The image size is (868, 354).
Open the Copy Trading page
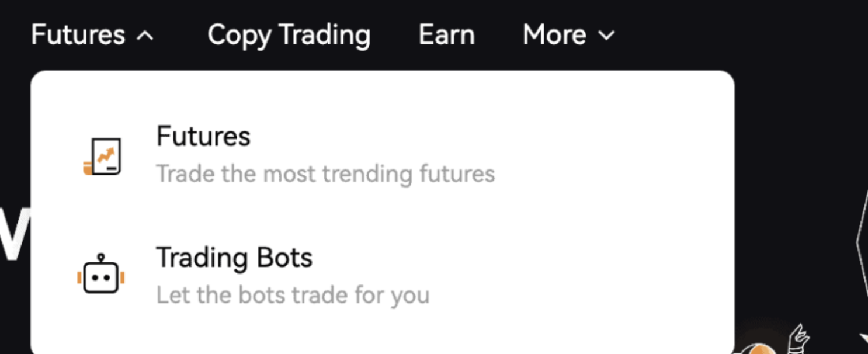(289, 35)
